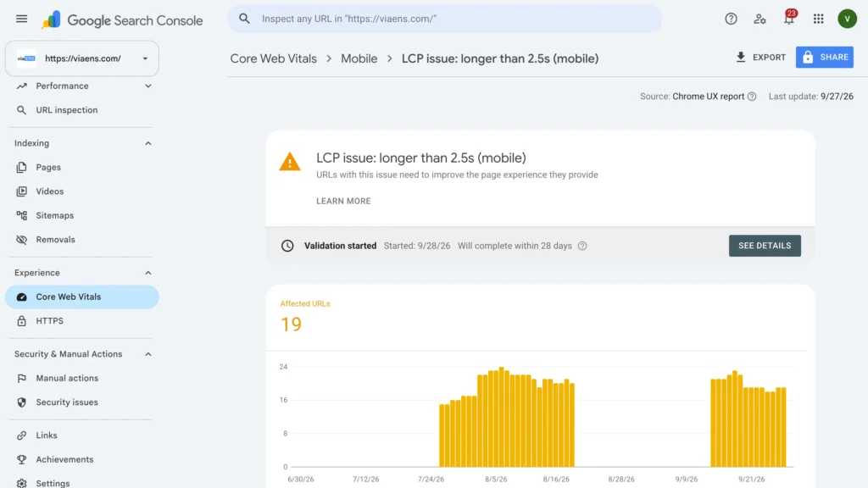Open the property selector https://viaens.com/
868x488 pixels.
coord(82,58)
